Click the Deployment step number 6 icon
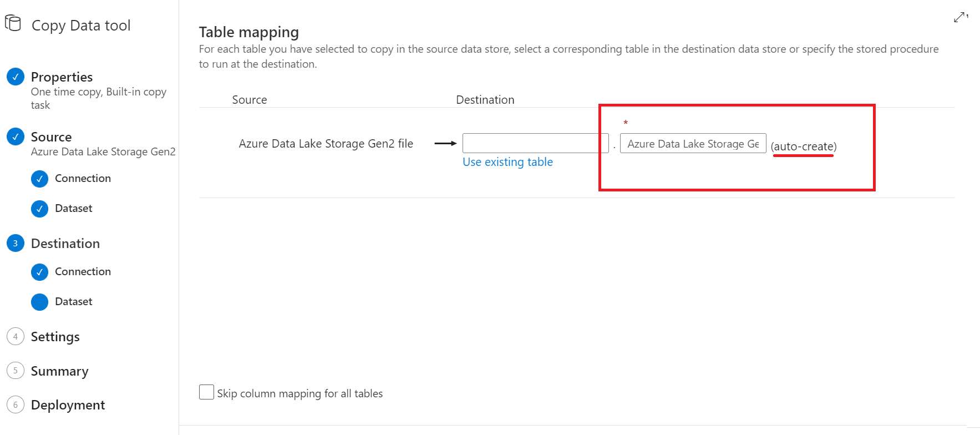 [x=16, y=405]
